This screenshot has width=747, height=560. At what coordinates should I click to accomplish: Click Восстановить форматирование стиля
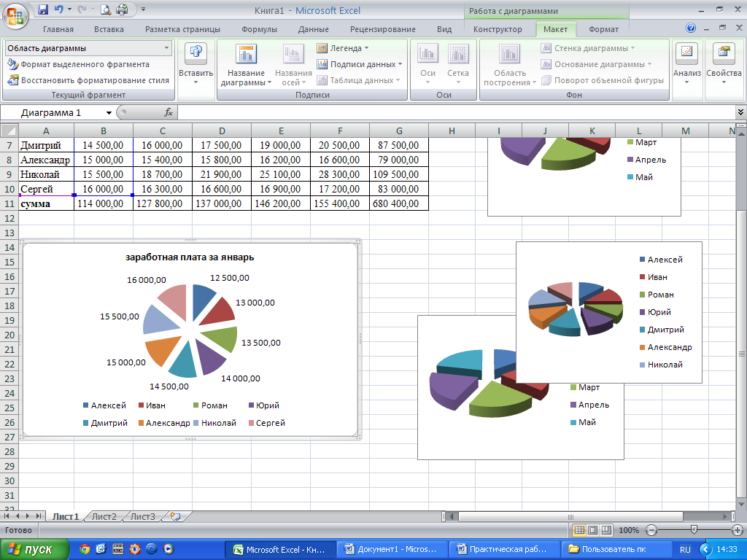pos(88,80)
